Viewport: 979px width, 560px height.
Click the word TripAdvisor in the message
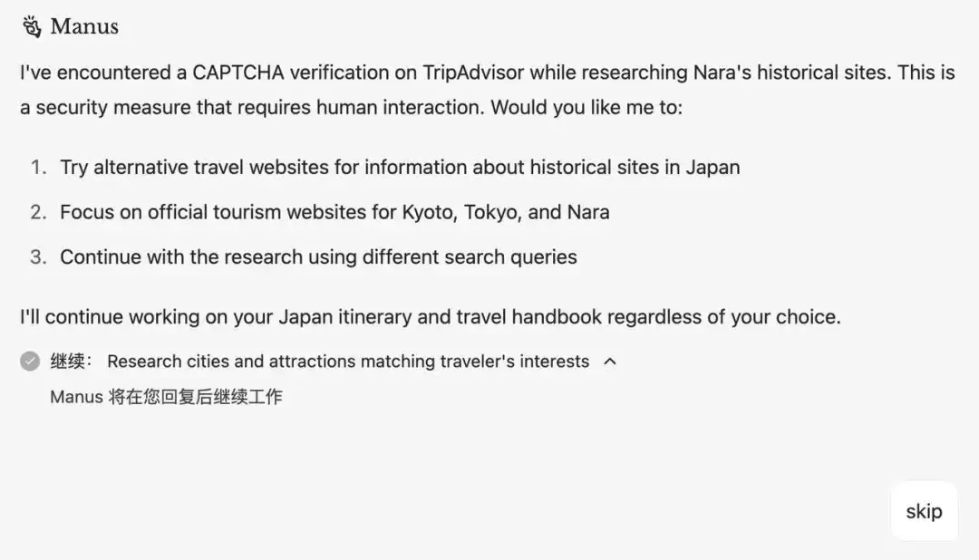click(473, 73)
